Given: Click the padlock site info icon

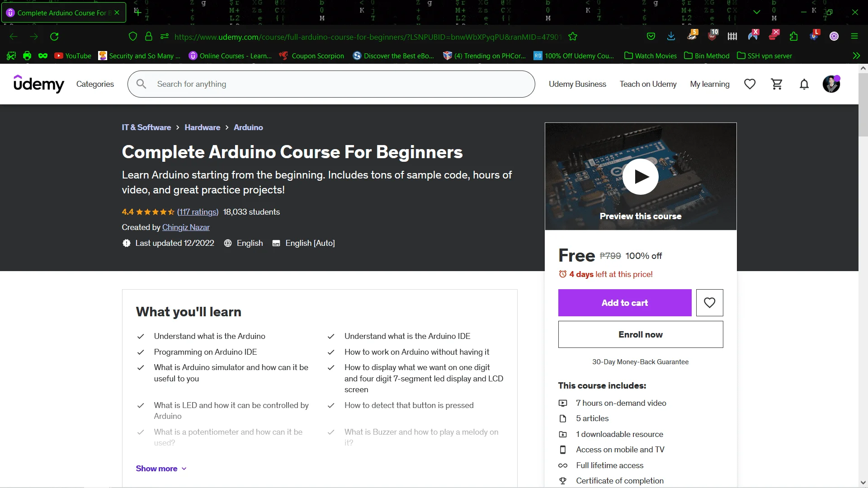Looking at the screenshot, I should (148, 37).
